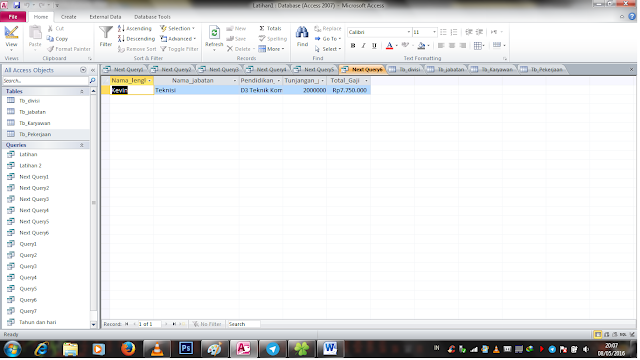The width and height of the screenshot is (640, 360).
Task: Switch to the Database Tools tab
Action: [x=152, y=17]
